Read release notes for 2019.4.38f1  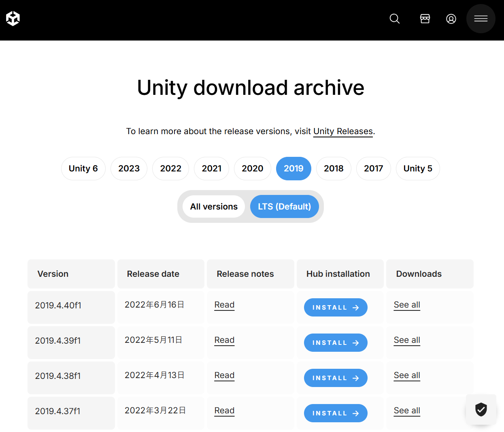click(224, 375)
